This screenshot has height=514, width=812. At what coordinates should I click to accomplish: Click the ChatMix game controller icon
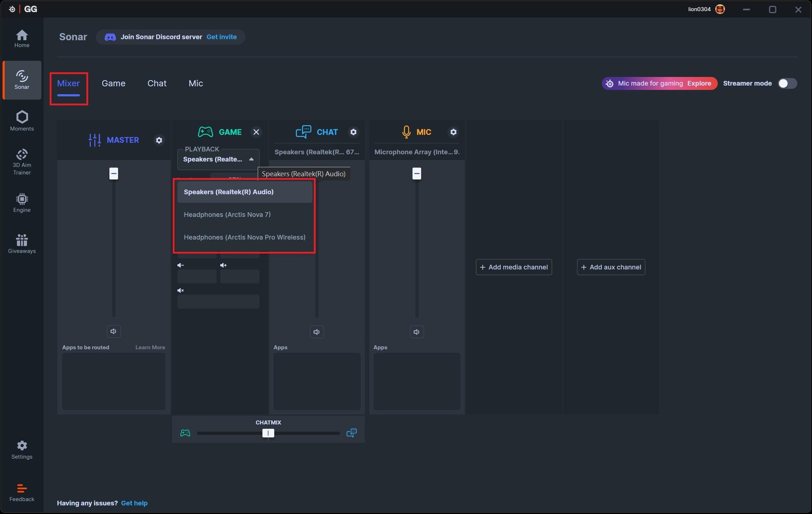[x=185, y=433]
